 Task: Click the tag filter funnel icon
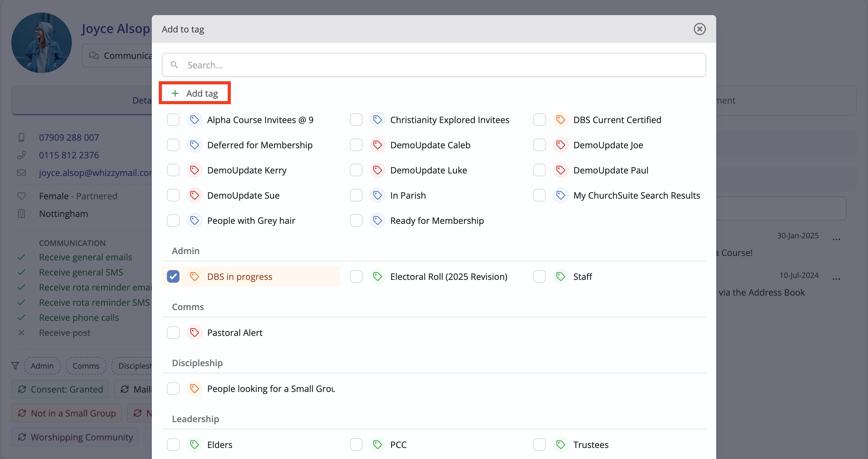tap(15, 366)
